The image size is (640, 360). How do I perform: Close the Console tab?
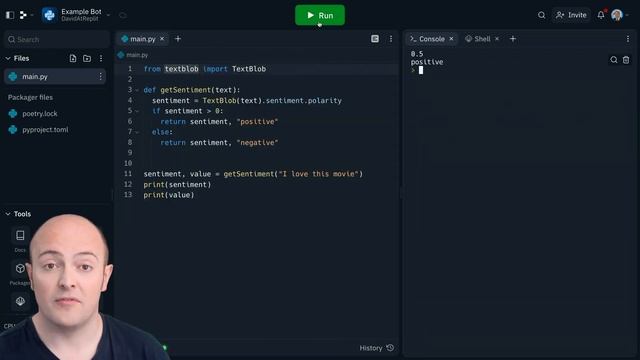[451, 39]
